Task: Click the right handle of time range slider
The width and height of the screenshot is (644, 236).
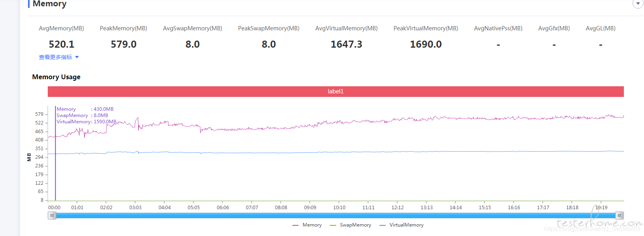Action: (620, 216)
